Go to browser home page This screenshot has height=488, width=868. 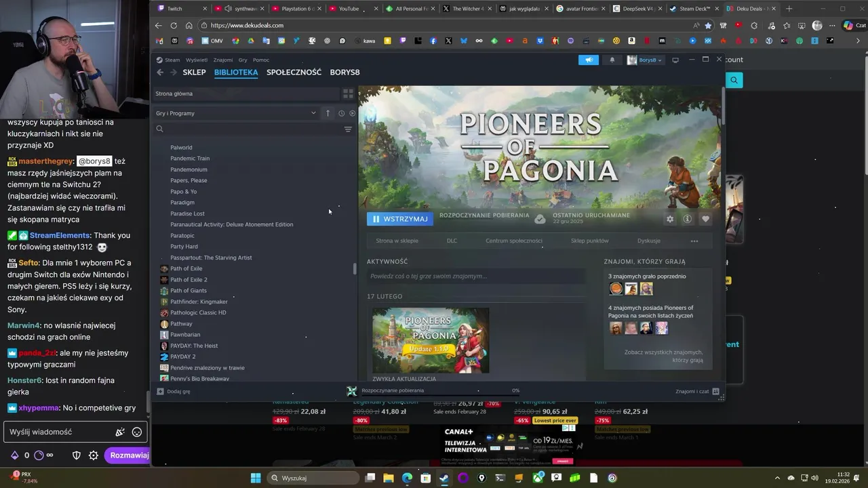click(189, 25)
